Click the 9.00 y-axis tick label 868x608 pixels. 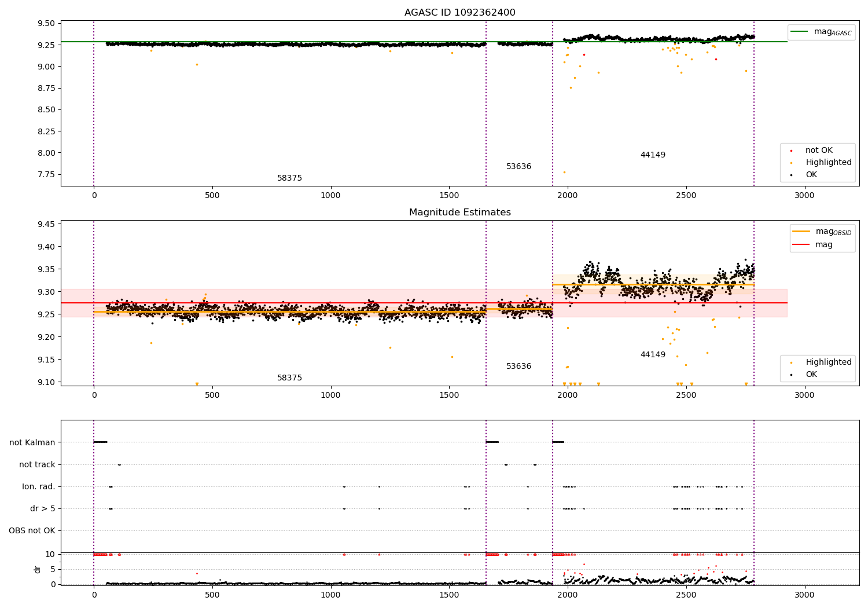click(x=46, y=67)
